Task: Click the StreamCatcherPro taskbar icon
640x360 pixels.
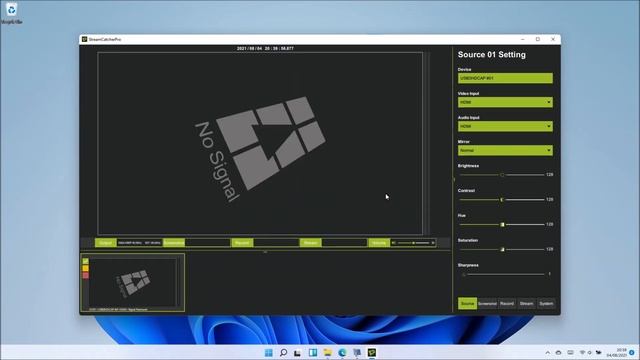Action: pyautogui.click(x=371, y=353)
